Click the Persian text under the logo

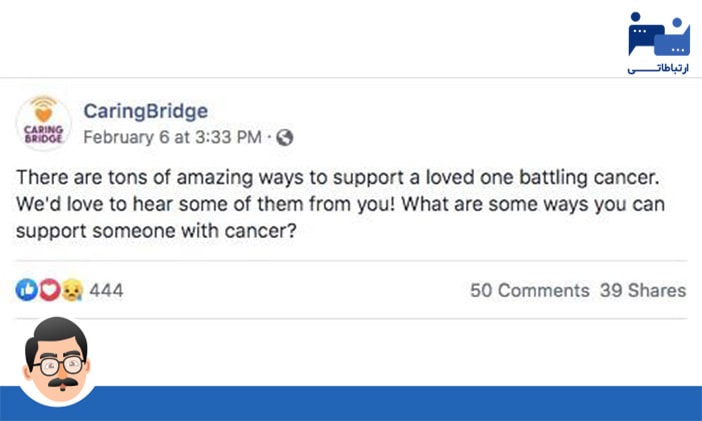658,69
